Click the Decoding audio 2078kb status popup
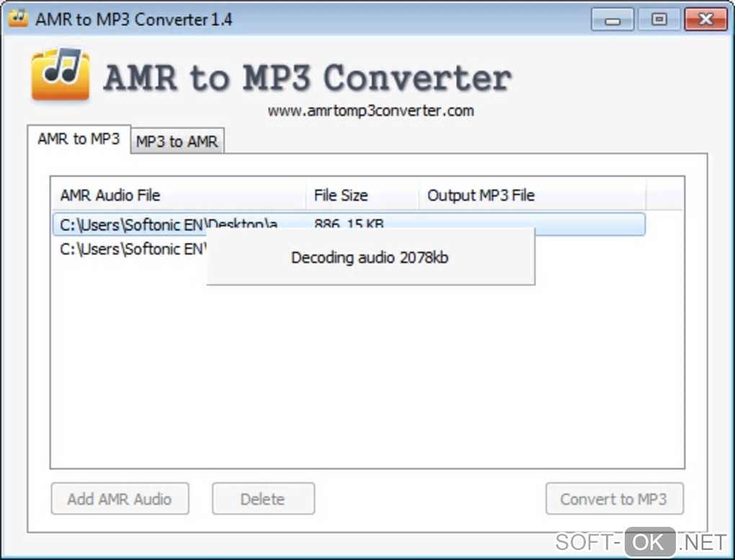The width and height of the screenshot is (735, 560). [370, 257]
